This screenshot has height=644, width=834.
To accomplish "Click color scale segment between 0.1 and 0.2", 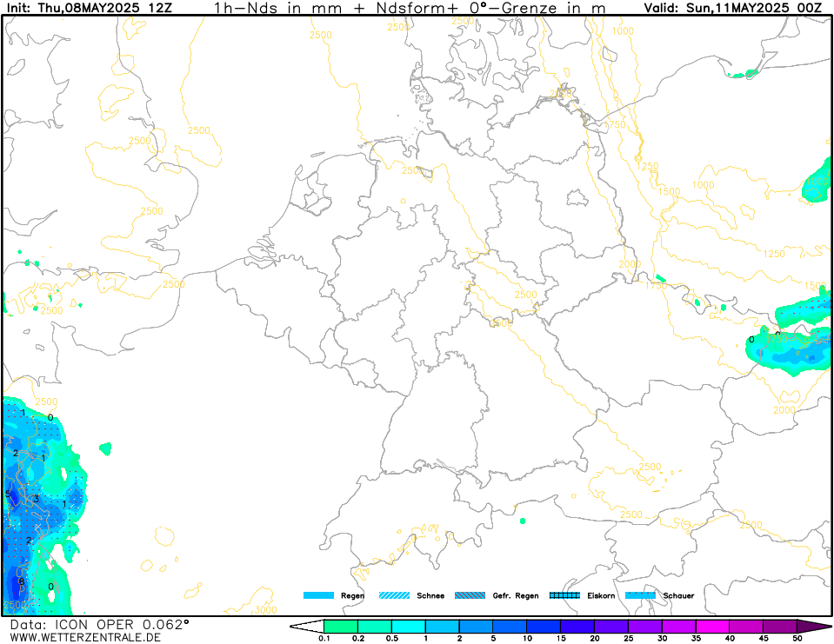I will point(341,627).
